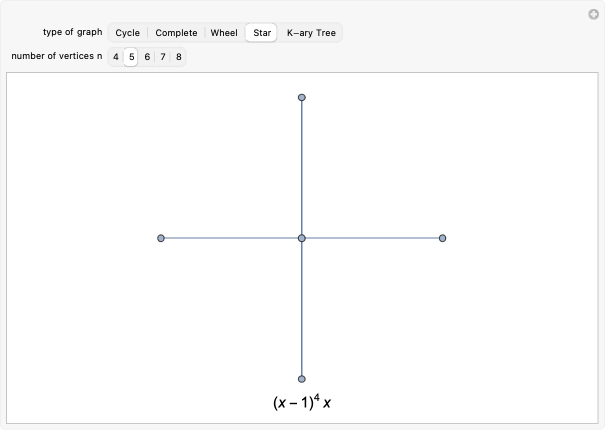This screenshot has width=605, height=431.
Task: Set number of vertices to 4
Action: coord(116,57)
